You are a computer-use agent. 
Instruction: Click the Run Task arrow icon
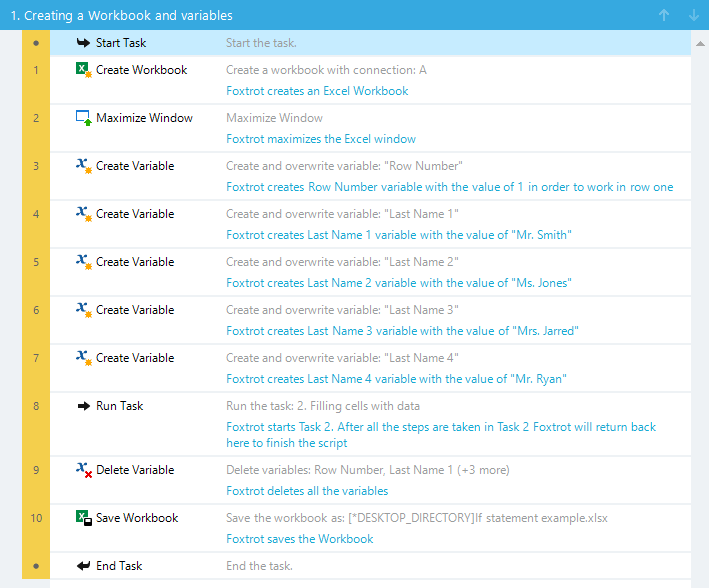(x=84, y=406)
